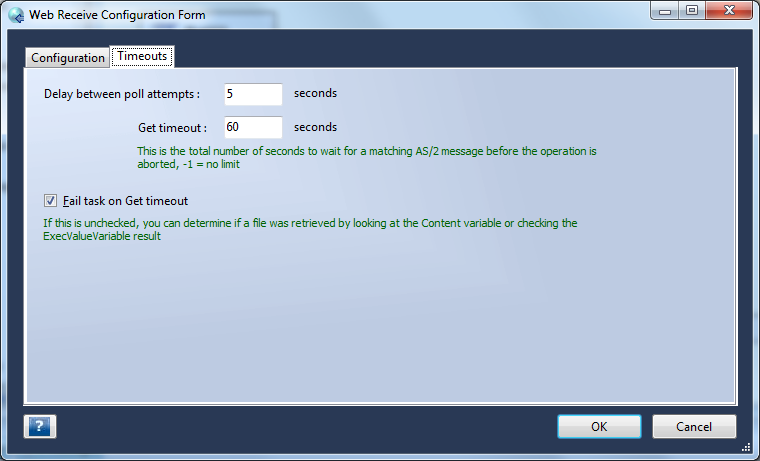Viewport: 760px width, 461px height.
Task: Click into the Get timeout value box
Action: point(253,127)
